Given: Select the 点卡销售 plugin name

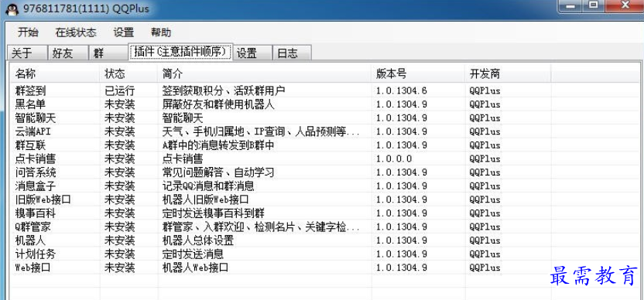Looking at the screenshot, I should tap(36, 159).
